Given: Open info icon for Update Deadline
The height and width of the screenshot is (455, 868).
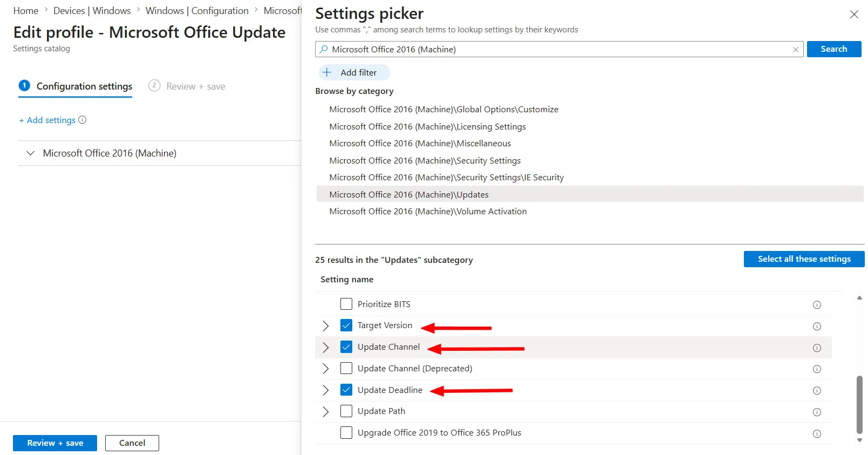Looking at the screenshot, I should click(817, 391).
